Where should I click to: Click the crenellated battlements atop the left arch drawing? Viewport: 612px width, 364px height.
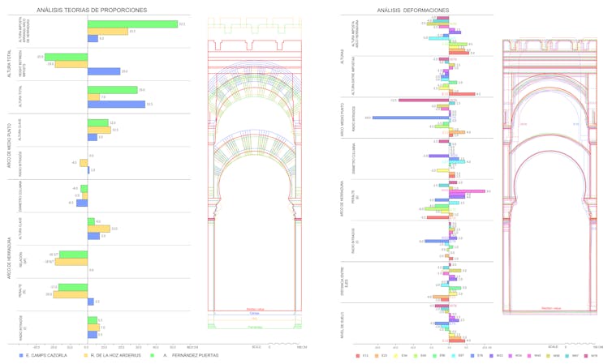click(255, 26)
